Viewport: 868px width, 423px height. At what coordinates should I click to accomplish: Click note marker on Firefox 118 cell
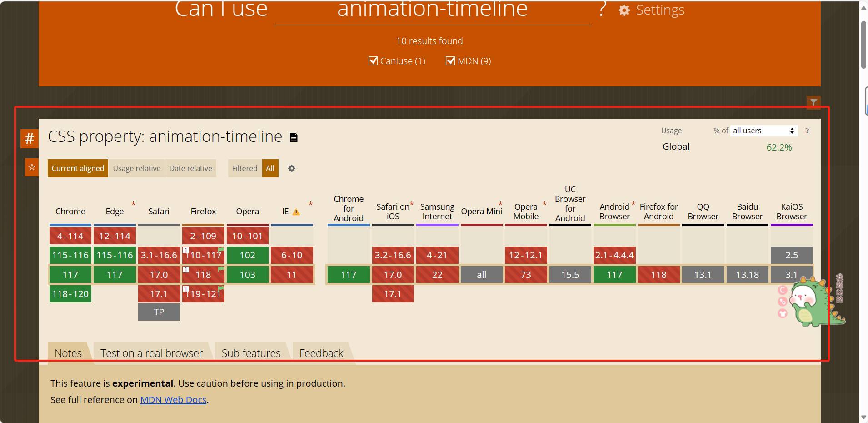185,270
